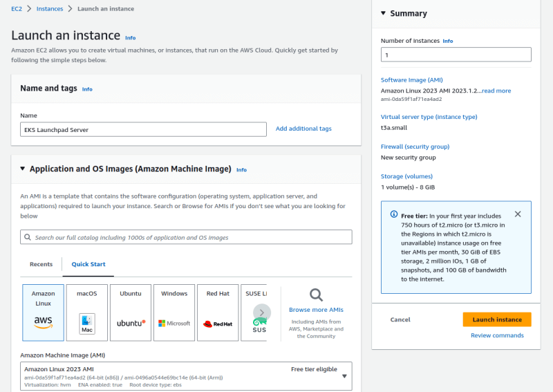
Task: Click the Name field with EKS Launchpad Server
Action: point(143,129)
